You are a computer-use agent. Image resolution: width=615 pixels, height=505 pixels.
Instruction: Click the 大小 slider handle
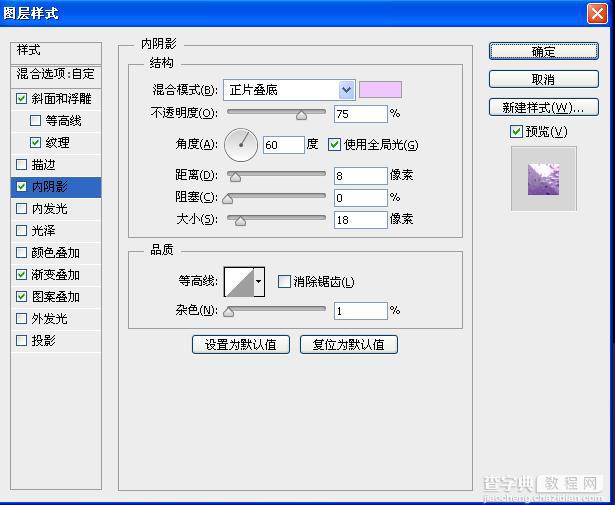[x=240, y=221]
